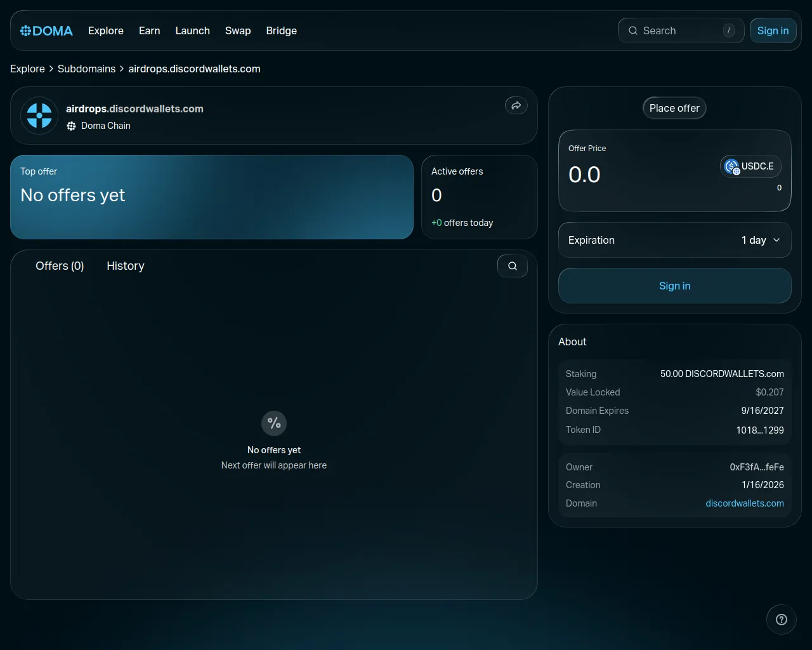Click the Doma Chain icon

click(71, 126)
